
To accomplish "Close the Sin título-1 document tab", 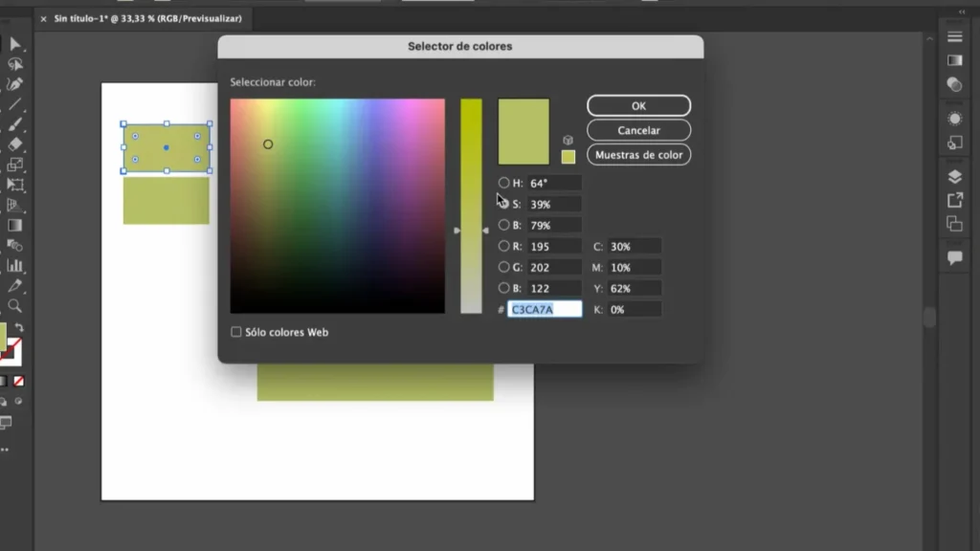I will point(43,18).
